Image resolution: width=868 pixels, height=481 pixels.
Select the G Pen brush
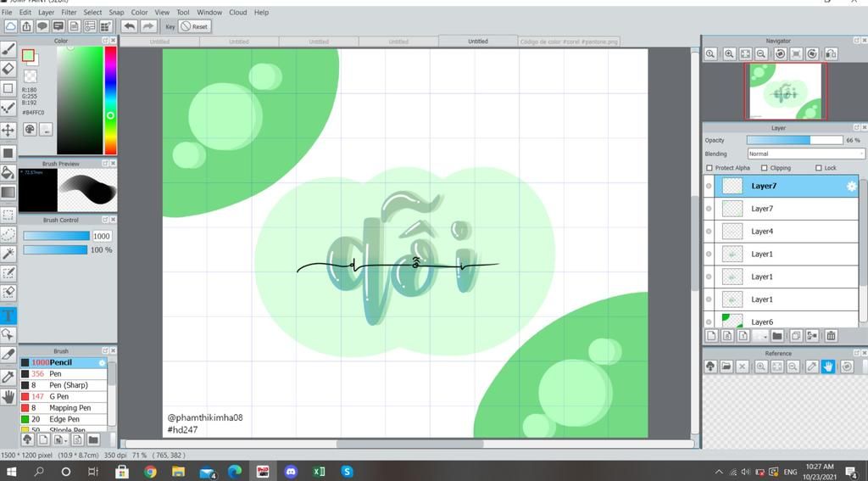click(x=64, y=397)
